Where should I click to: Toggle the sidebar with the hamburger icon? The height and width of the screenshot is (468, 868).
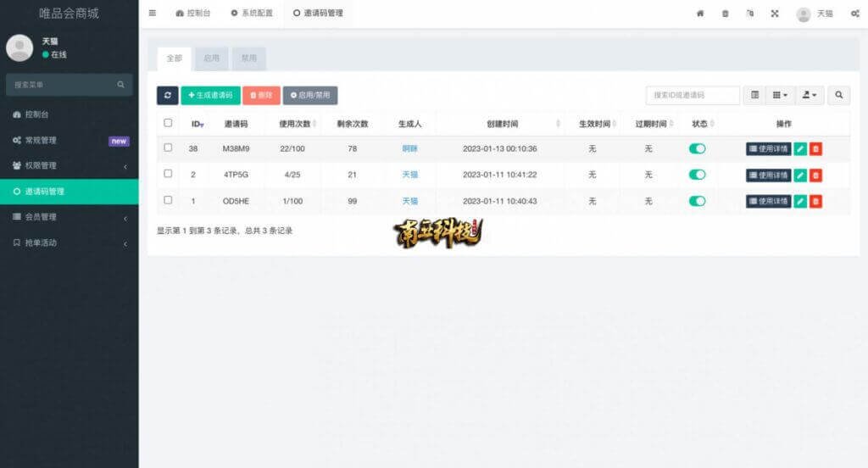pyautogui.click(x=153, y=14)
